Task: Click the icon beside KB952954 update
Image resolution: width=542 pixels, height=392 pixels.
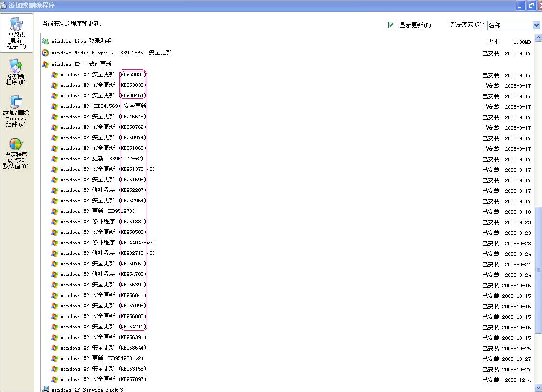Action: coord(54,201)
